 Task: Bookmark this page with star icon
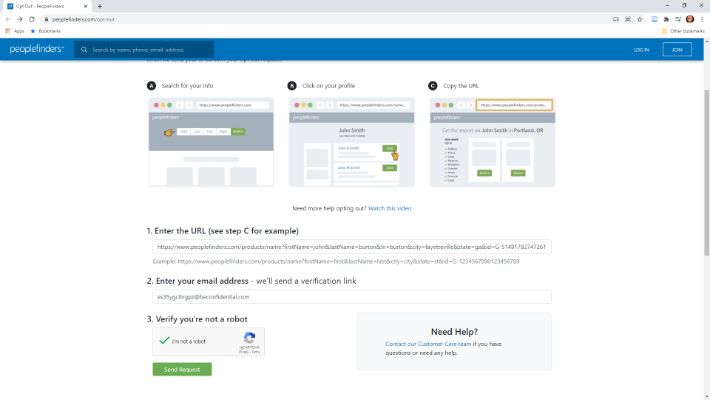pos(639,19)
